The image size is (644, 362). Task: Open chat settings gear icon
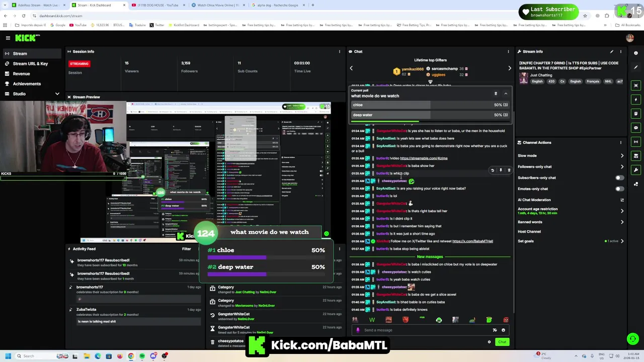coord(489,342)
